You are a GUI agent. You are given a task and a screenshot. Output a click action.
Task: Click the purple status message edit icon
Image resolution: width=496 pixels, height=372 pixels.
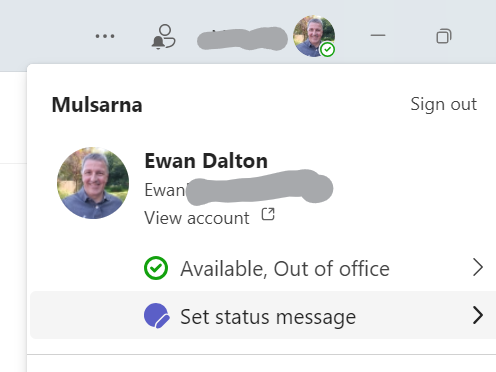coord(156,316)
